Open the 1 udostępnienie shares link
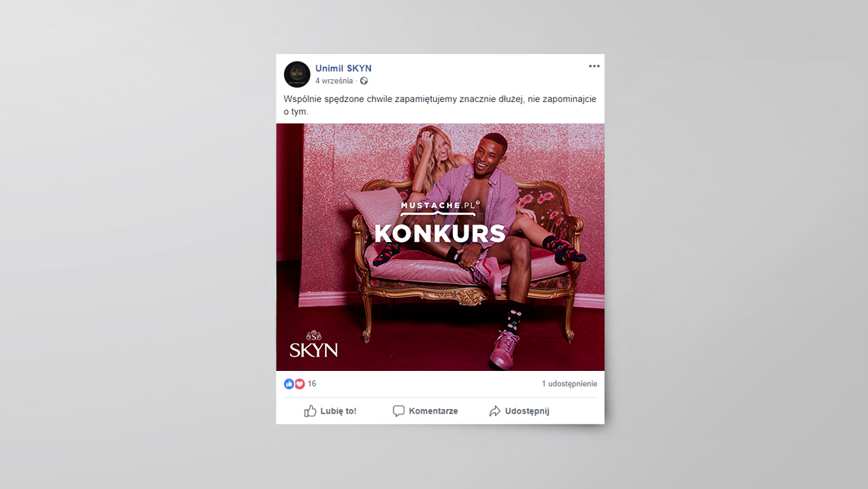Screen dimensions: 868x489 coord(569,384)
